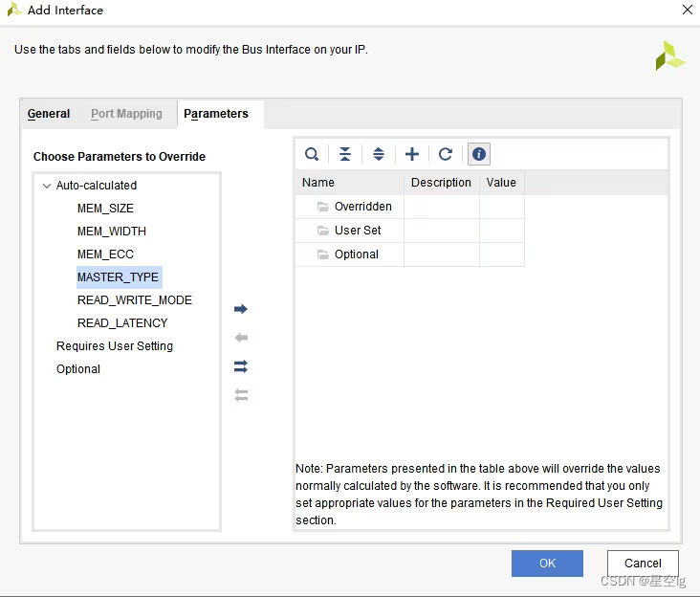700x597 pixels.
Task: Select MEM_ECC parameter in tree
Action: point(105,254)
